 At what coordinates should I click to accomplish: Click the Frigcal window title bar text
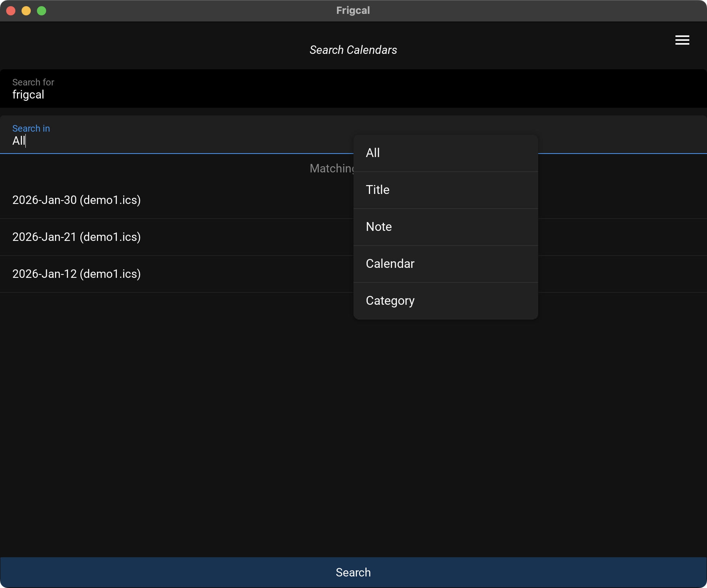(353, 10)
